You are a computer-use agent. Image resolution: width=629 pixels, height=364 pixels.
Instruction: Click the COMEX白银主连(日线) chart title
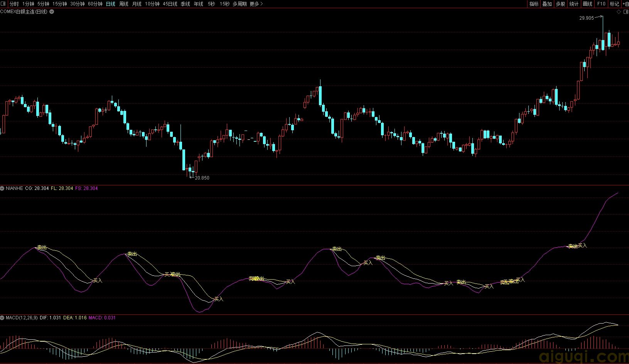(x=24, y=12)
